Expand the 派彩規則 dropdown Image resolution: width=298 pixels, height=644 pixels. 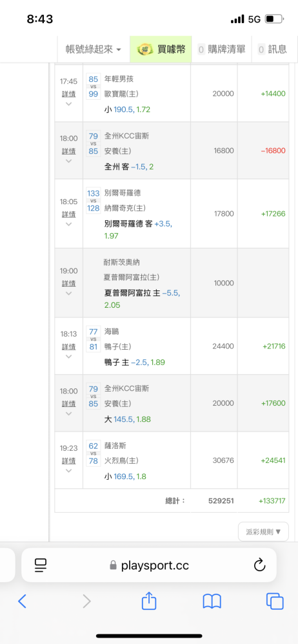[263, 531]
